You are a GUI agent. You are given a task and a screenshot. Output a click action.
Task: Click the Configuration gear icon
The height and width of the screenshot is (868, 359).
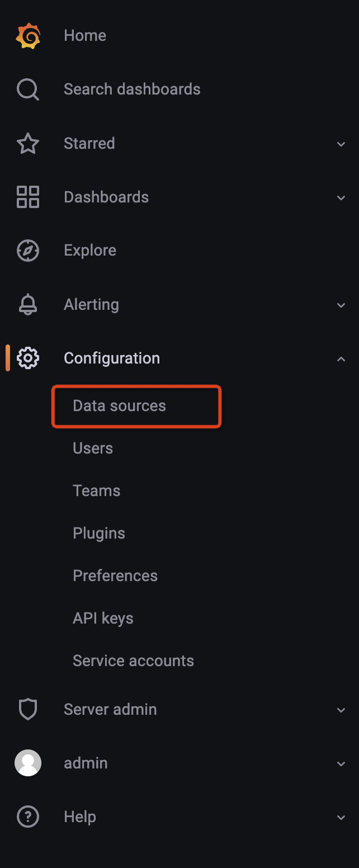(28, 358)
